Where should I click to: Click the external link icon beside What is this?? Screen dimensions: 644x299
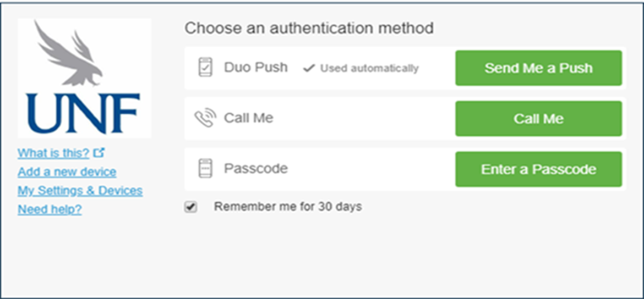99,152
